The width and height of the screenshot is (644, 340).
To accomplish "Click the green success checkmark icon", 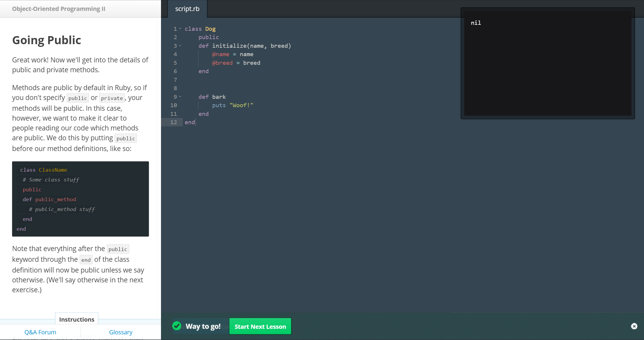I will pyautogui.click(x=177, y=326).
